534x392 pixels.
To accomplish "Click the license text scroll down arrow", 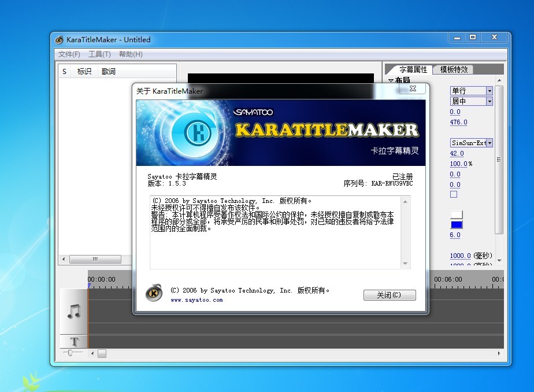I will point(405,263).
